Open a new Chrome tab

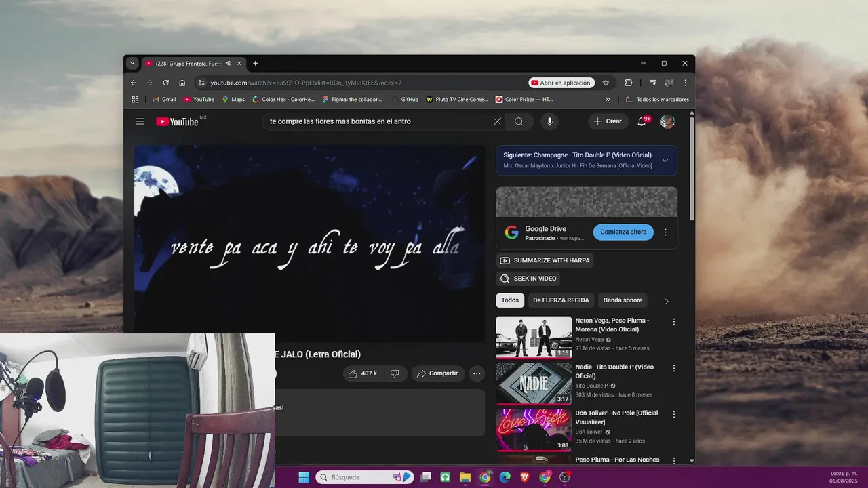(x=255, y=63)
